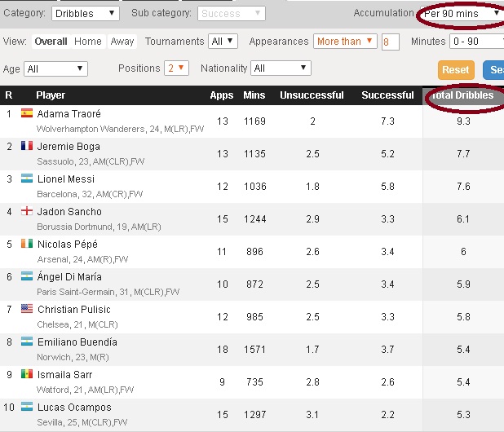Click Argentina flag beside Ángel Di María
This screenshot has width=504, height=432.
click(27, 276)
